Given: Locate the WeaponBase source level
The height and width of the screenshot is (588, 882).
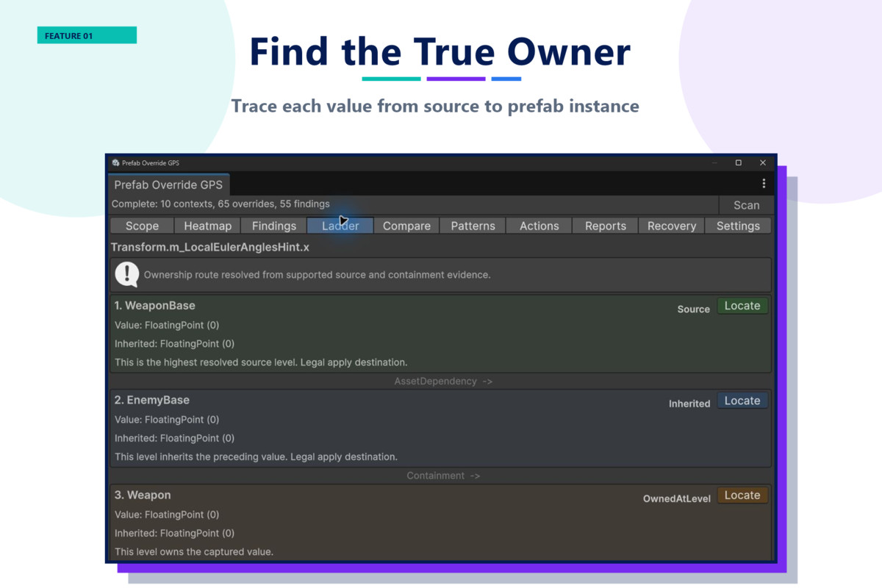Looking at the screenshot, I should 742,306.
